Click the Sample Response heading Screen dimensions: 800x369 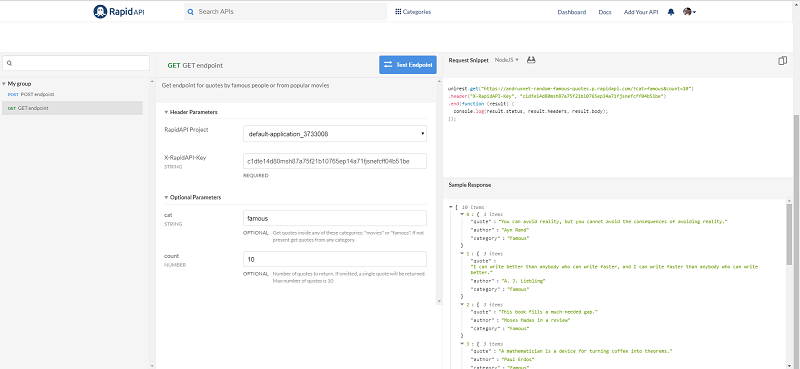pyautogui.click(x=470, y=185)
